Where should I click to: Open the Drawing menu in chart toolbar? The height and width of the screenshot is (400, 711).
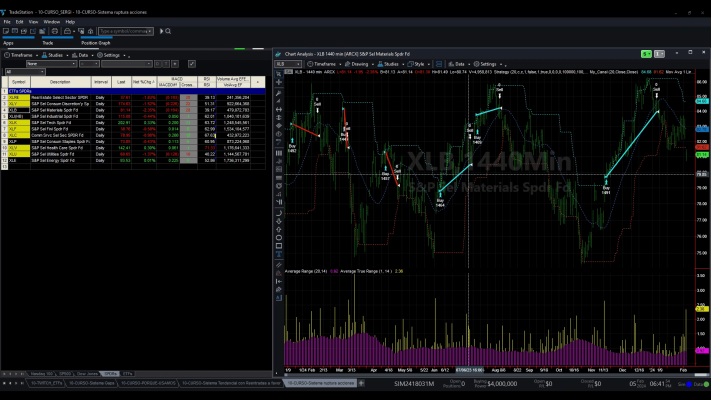point(356,64)
